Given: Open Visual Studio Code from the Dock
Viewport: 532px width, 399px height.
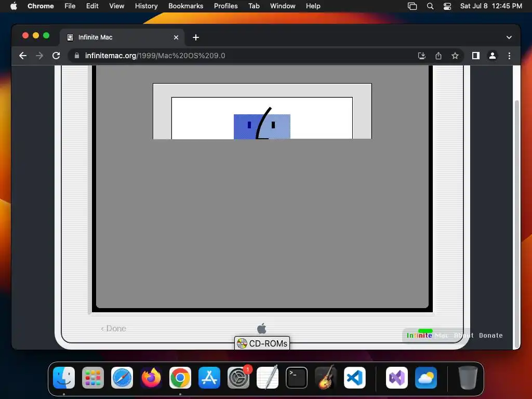Looking at the screenshot, I should [355, 378].
